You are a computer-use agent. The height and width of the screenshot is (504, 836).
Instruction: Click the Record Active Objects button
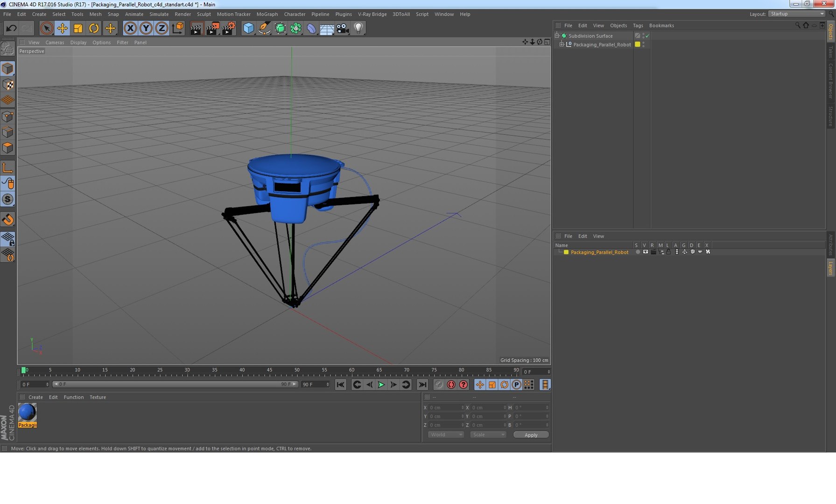click(x=439, y=385)
